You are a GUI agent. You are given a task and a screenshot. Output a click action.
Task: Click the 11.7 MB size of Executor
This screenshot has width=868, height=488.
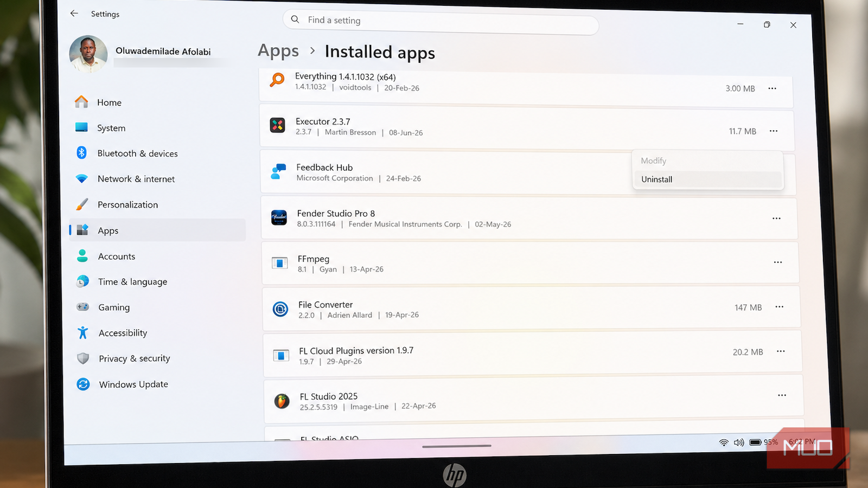pos(743,131)
